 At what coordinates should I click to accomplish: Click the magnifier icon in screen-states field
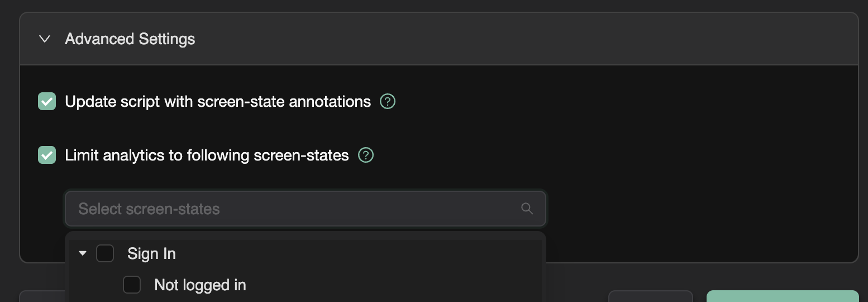[x=527, y=209]
